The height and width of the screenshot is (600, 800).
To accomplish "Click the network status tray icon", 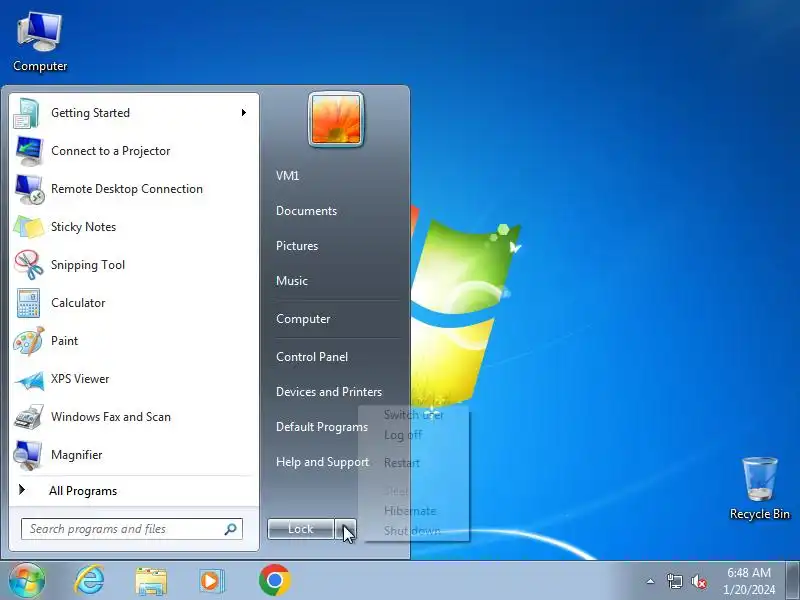I will [x=674, y=581].
